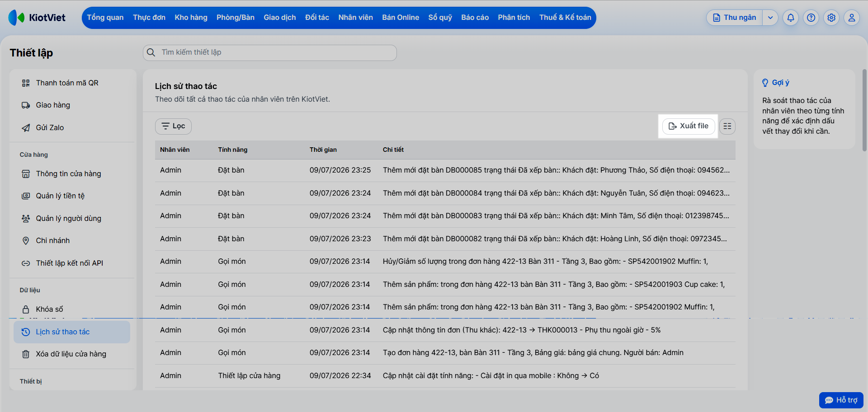Open the Báo cáo menu
Screen dimensions: 868x412
pyautogui.click(x=475, y=18)
